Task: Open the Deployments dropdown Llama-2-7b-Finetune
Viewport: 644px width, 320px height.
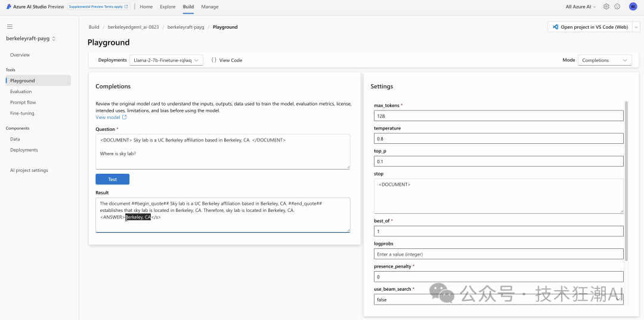Action: (166, 60)
